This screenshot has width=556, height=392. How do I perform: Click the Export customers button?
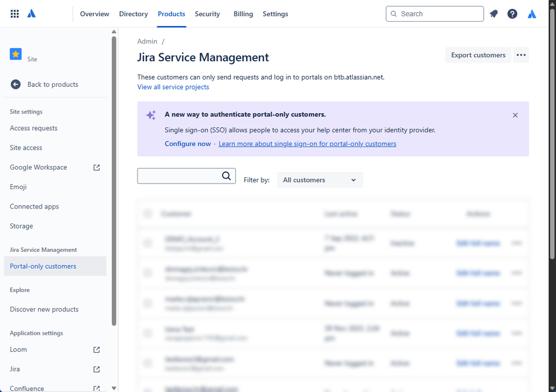point(478,55)
